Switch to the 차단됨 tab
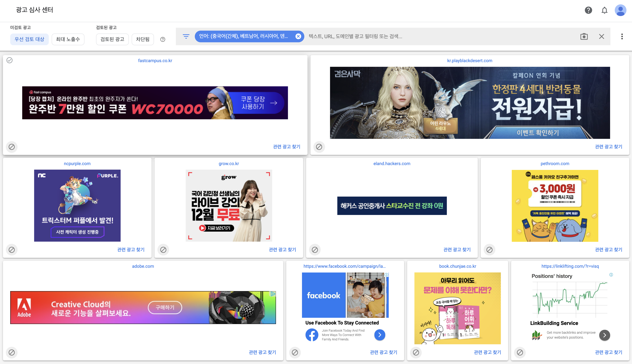Viewport: 632px width, 364px height. pyautogui.click(x=142, y=39)
